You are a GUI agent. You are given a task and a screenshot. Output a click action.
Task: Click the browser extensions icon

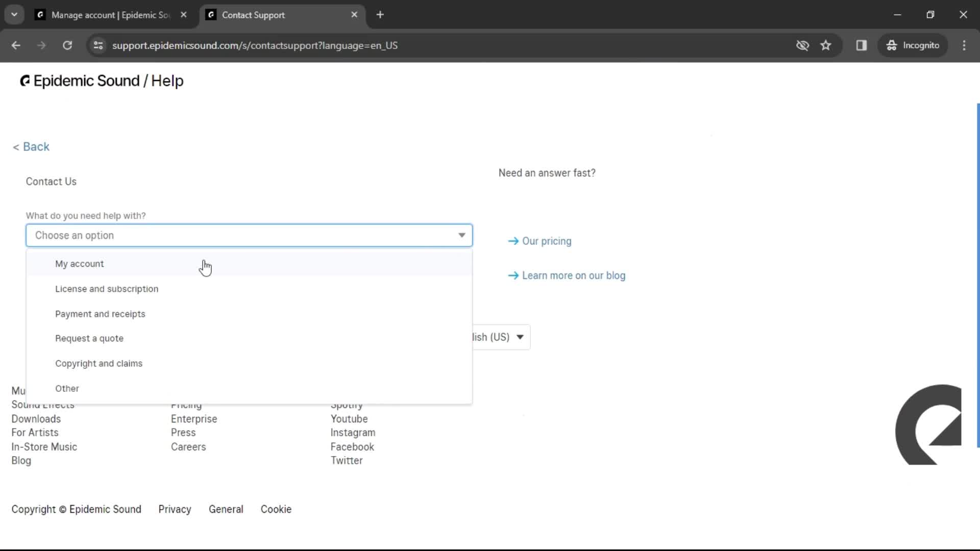[863, 45]
